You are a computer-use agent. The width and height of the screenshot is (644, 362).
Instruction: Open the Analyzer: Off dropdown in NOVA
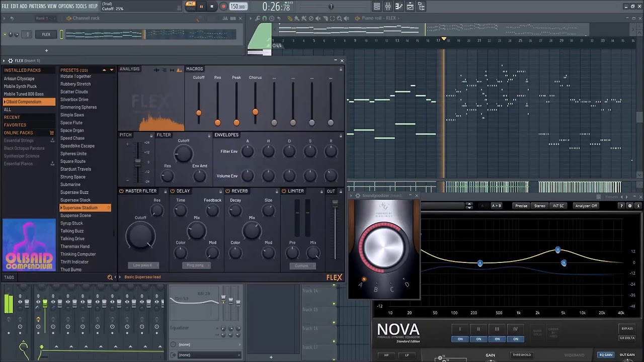tap(586, 206)
